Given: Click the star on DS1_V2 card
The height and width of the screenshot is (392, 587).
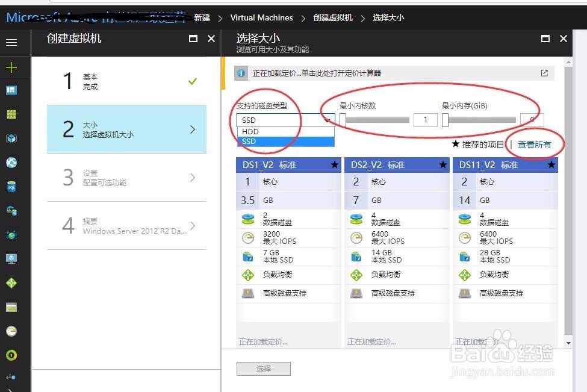Looking at the screenshot, I should pos(334,165).
